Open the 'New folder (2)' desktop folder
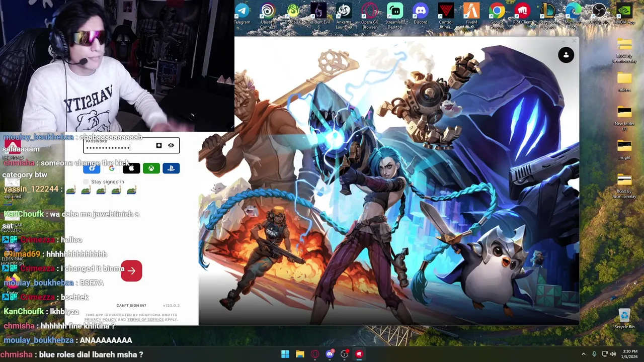Screen dimensions: 644x362 pyautogui.click(x=624, y=118)
